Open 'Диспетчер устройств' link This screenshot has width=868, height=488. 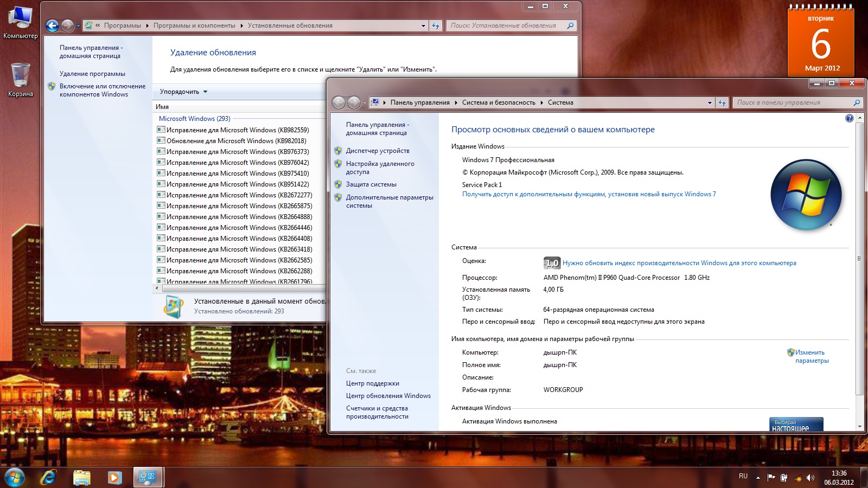[x=378, y=151]
